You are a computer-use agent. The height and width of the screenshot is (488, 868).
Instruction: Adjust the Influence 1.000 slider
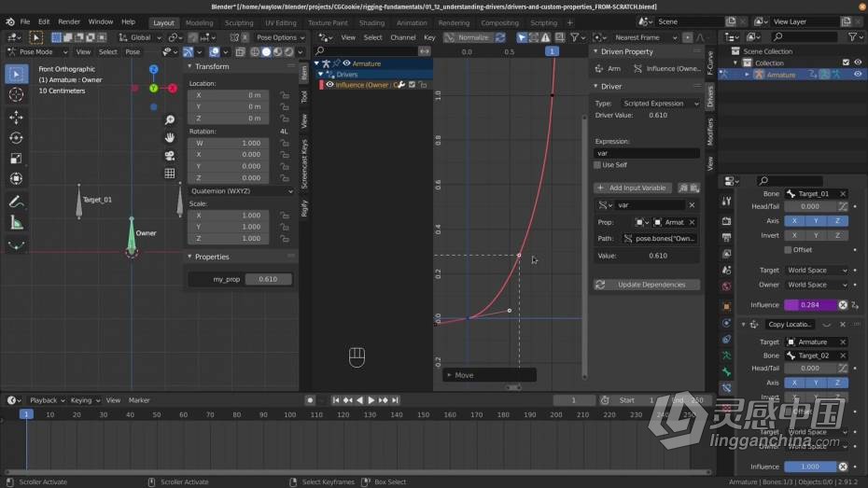pyautogui.click(x=810, y=467)
